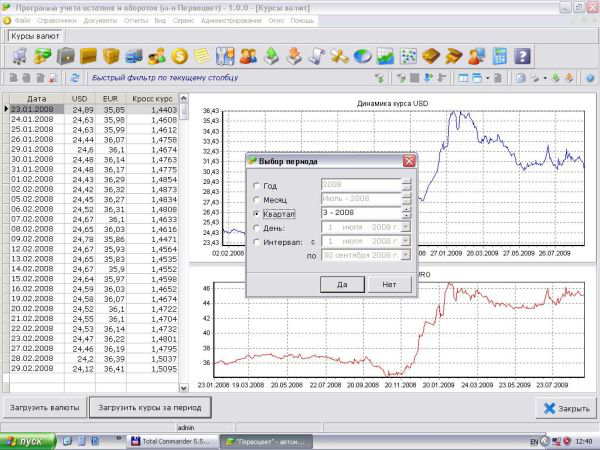This screenshot has height=450, width=600.
Task: Open dropdown arrow next to window layout icons
Action: pos(488,78)
